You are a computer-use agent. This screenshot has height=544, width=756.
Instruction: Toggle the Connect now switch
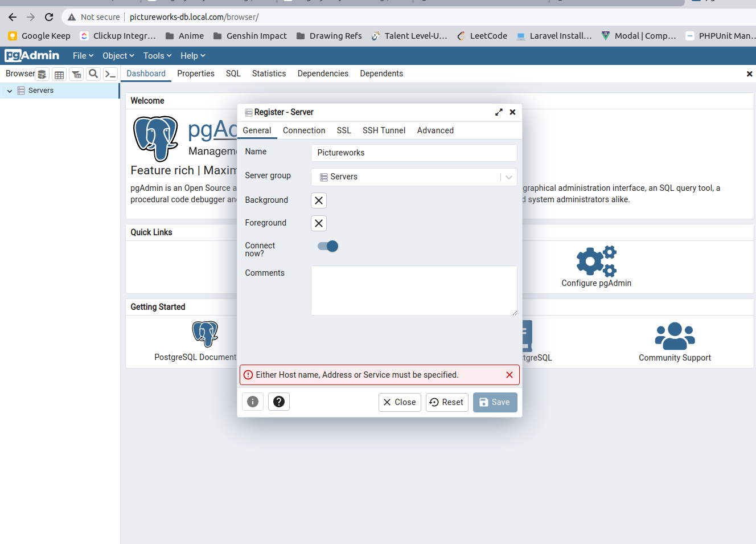(328, 246)
